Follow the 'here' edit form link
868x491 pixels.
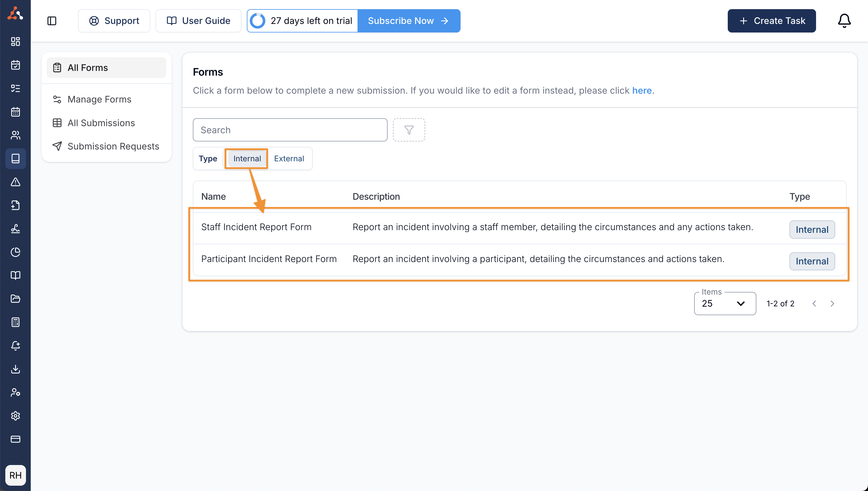point(642,90)
